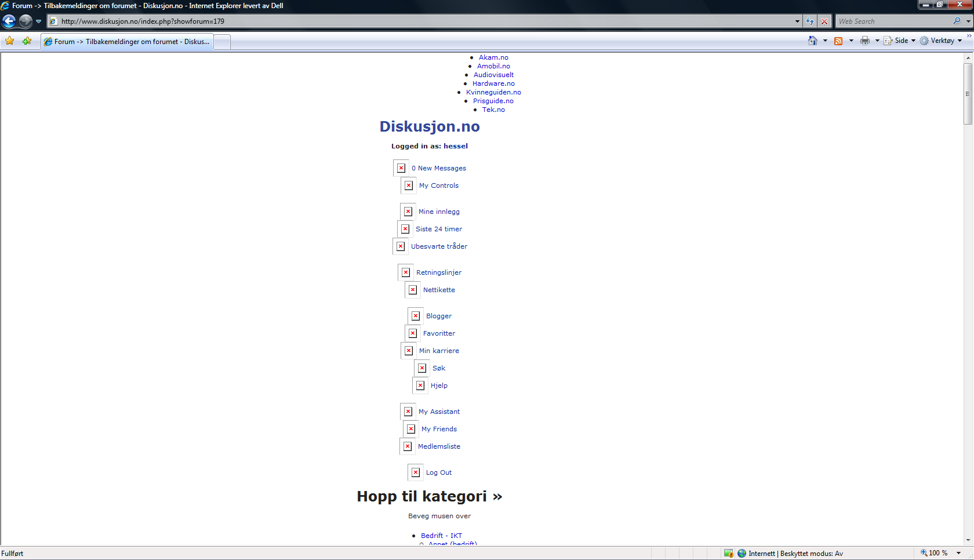Open the Tek.no link
Image resolution: width=974 pixels, height=560 pixels.
click(x=493, y=110)
